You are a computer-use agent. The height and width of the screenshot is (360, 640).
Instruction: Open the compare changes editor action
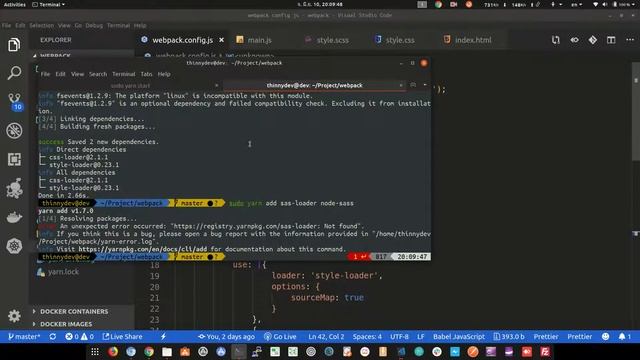coord(556,40)
